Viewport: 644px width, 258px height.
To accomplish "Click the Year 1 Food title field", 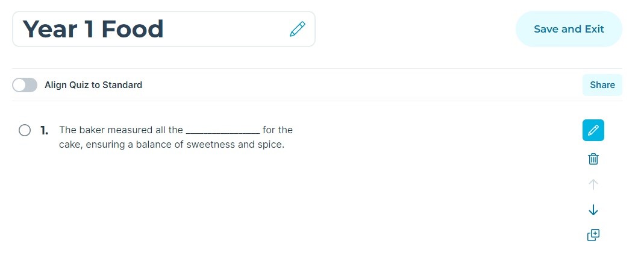I will coord(164,29).
